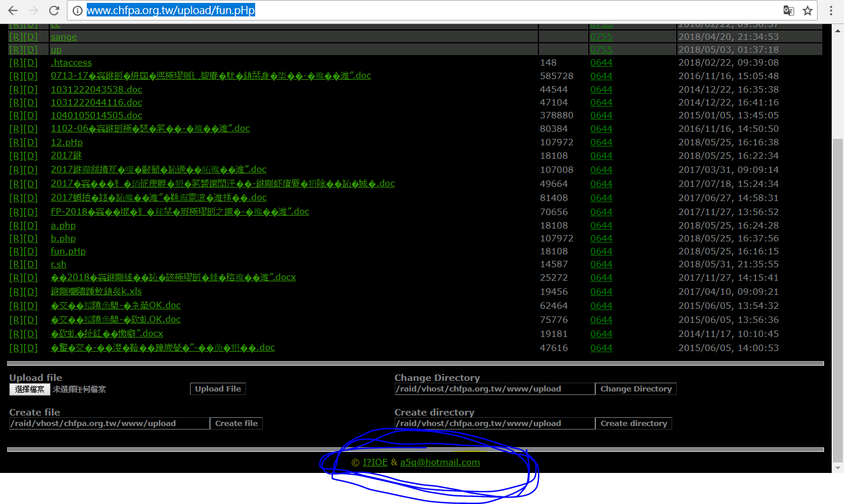Focus the Create directory path field
This screenshot has width=844, height=504.
click(495, 424)
